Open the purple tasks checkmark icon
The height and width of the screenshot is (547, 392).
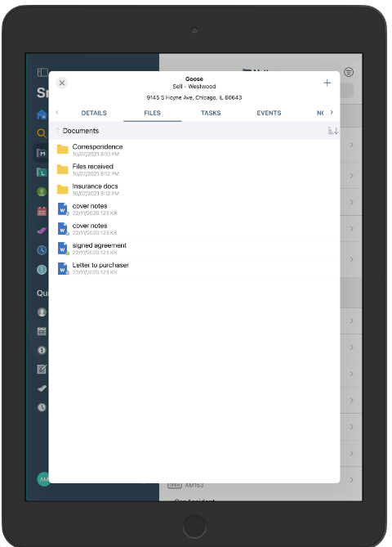click(42, 231)
